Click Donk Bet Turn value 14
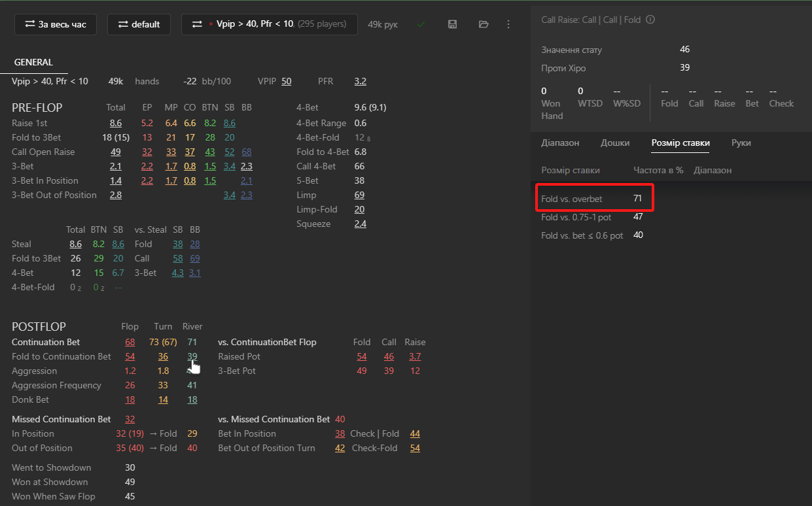 [163, 399]
